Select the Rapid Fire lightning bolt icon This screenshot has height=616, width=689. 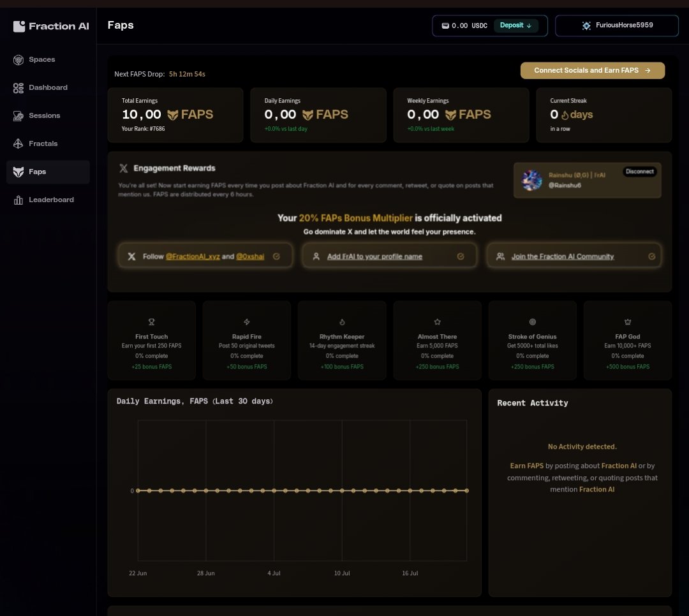coord(246,322)
